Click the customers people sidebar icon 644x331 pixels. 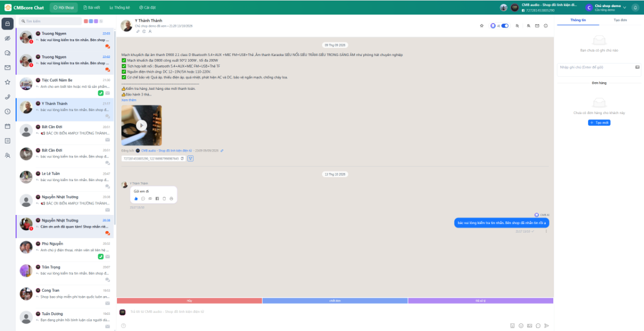pyautogui.click(x=8, y=155)
